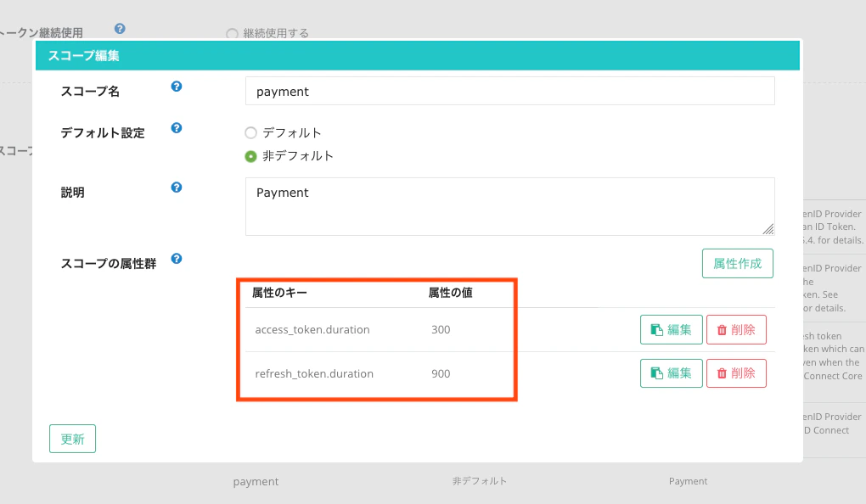Select the デフォルト radio button

[x=251, y=132]
